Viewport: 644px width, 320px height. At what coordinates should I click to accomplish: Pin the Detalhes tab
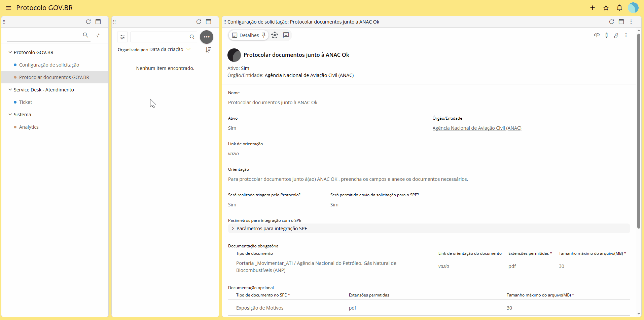tap(264, 35)
